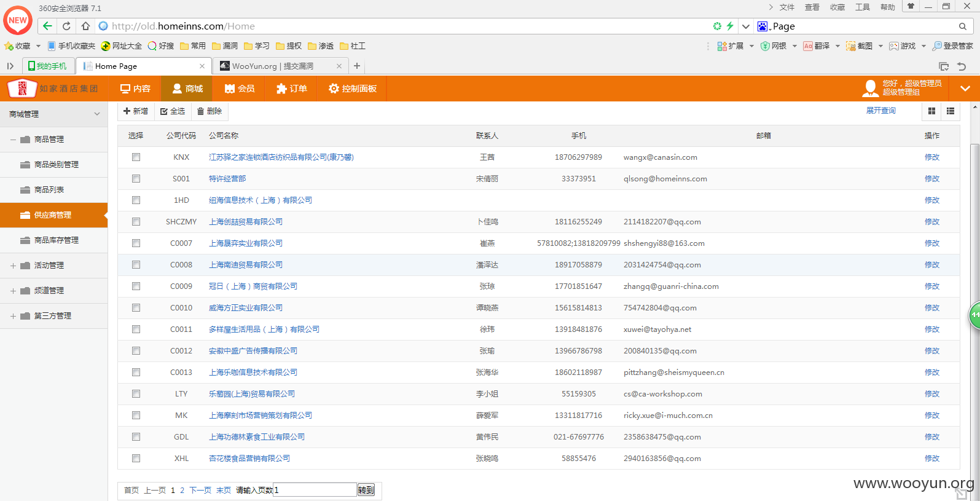Switch to grid view icon
The width and height of the screenshot is (980, 501).
931,111
